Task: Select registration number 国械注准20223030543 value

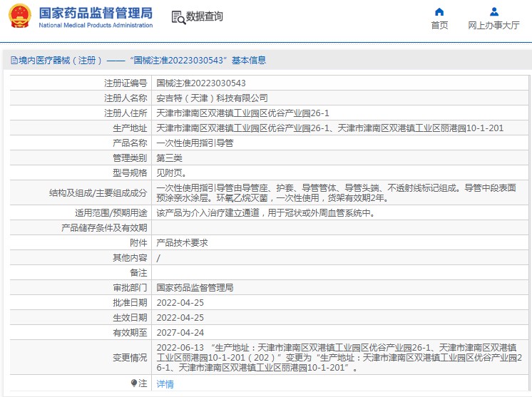Action: [x=201, y=83]
